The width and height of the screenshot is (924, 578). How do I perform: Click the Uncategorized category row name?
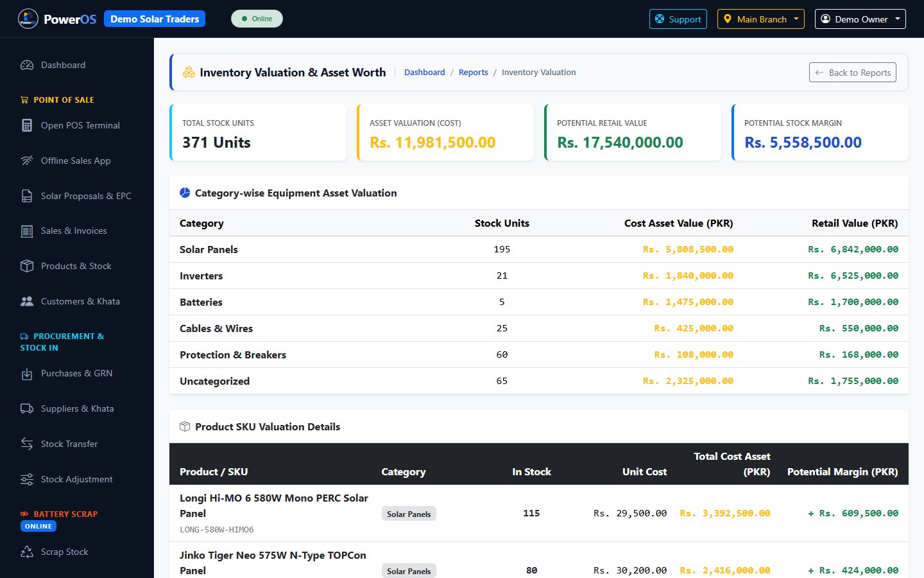click(214, 381)
